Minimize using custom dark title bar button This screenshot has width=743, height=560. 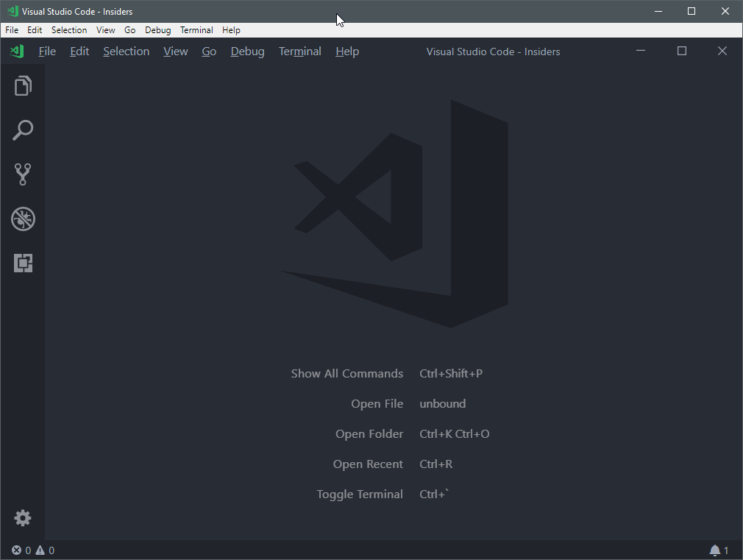tap(641, 51)
